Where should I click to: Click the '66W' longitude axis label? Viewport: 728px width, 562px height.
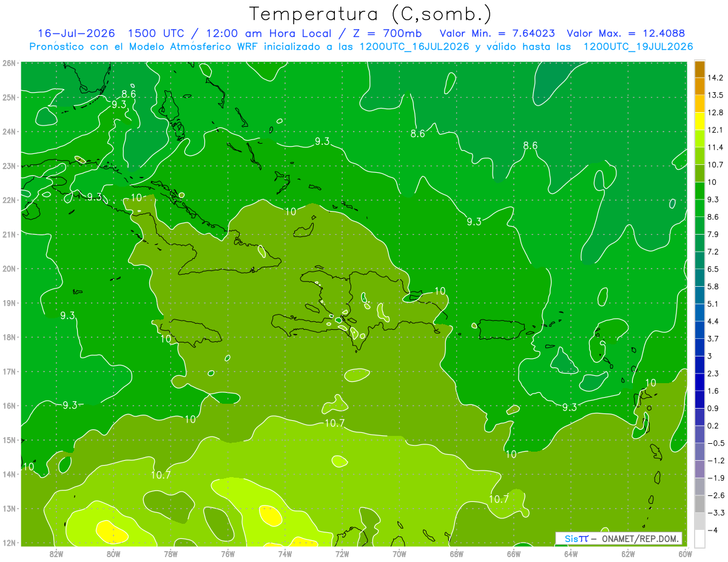click(x=513, y=554)
